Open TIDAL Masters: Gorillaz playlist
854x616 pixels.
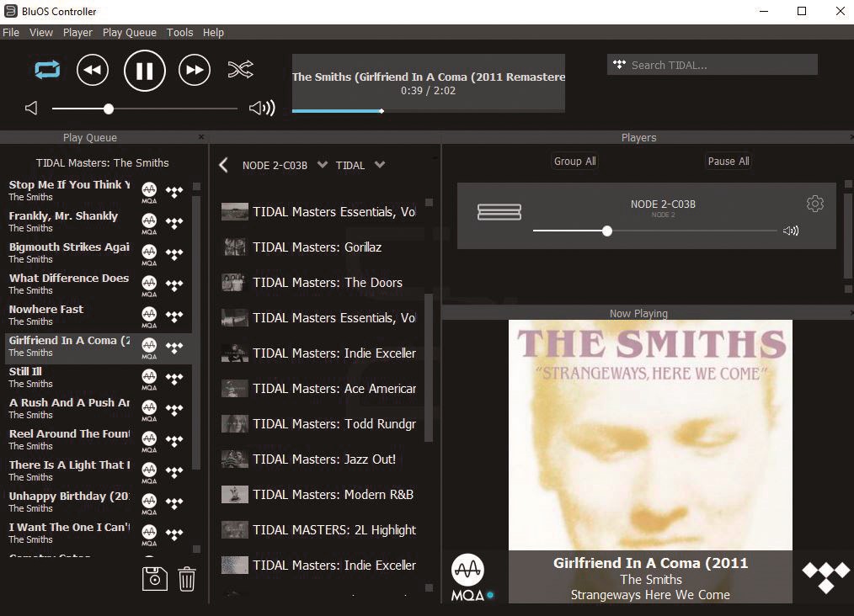(x=317, y=247)
